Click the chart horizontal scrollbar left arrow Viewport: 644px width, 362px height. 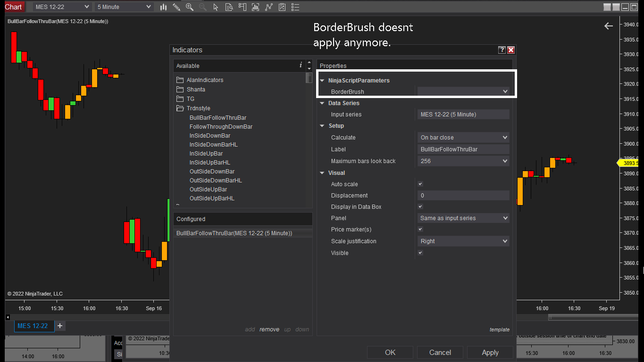(x=8, y=317)
